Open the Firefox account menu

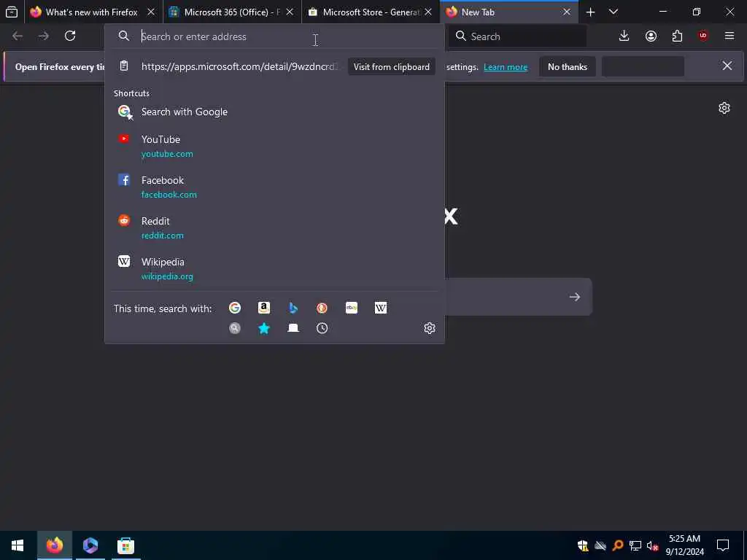pyautogui.click(x=651, y=36)
